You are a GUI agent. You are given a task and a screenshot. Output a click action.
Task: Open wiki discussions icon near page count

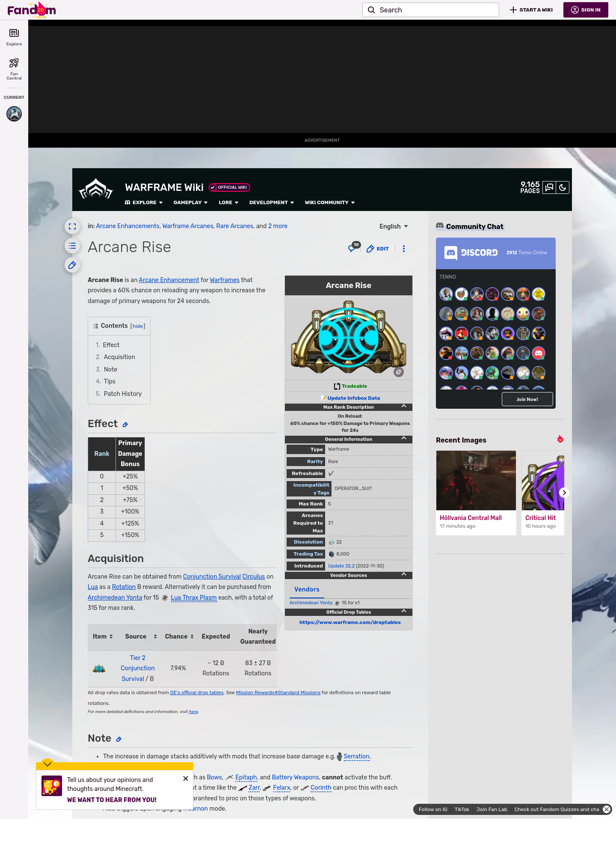point(549,187)
